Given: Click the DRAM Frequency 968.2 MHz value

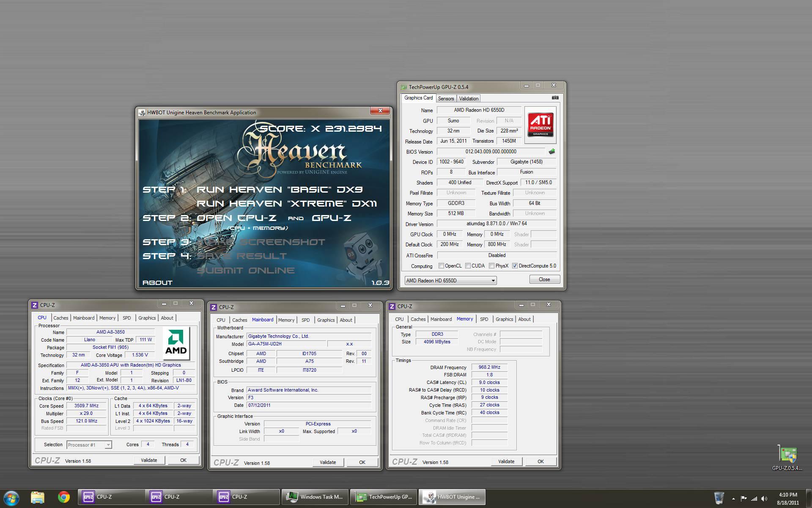Looking at the screenshot, I should tap(489, 367).
